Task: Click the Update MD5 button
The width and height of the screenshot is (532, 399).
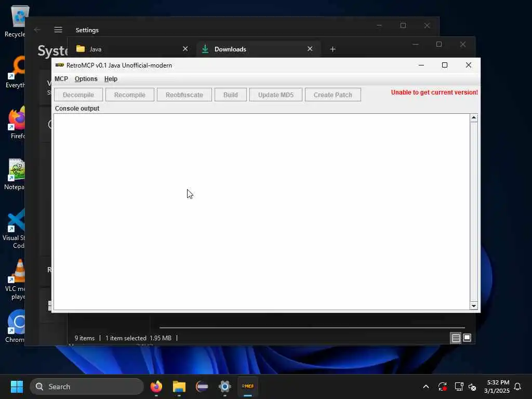Action: (275, 95)
